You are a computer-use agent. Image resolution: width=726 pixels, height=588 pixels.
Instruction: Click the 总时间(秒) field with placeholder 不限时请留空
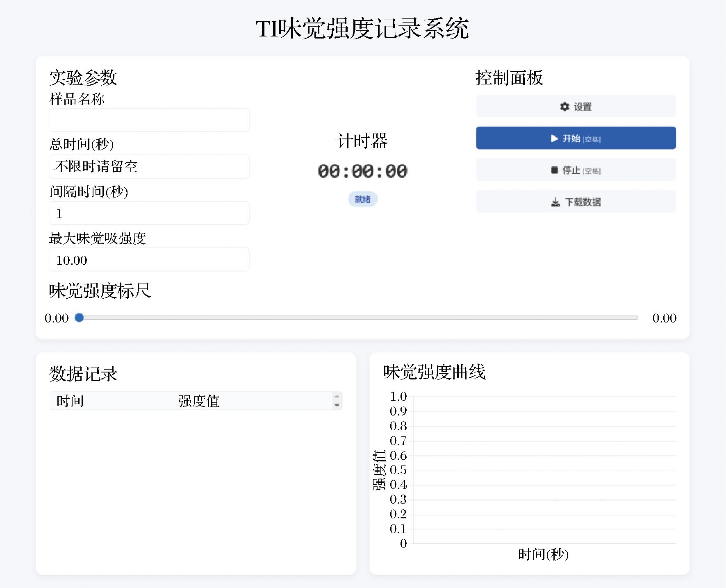149,166
